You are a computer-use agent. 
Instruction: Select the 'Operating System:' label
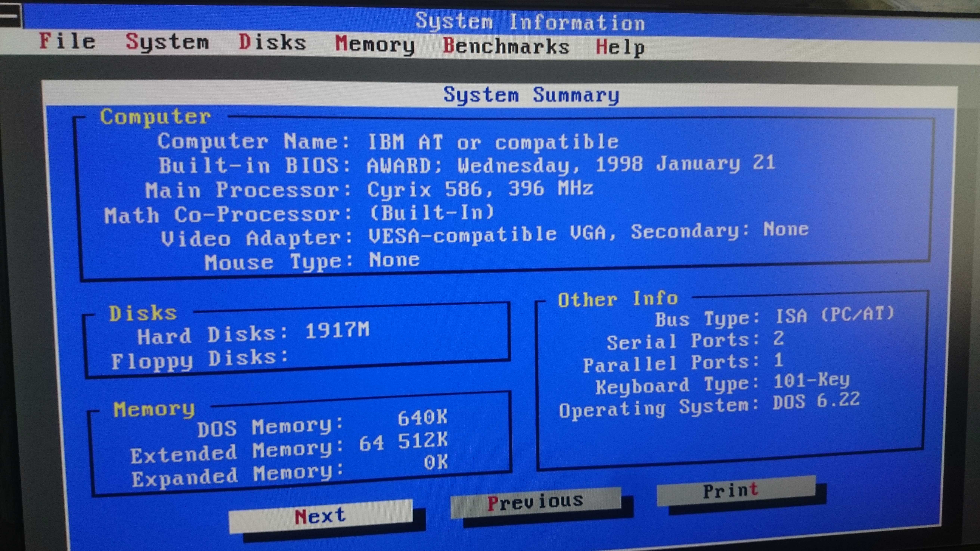pyautogui.click(x=659, y=408)
